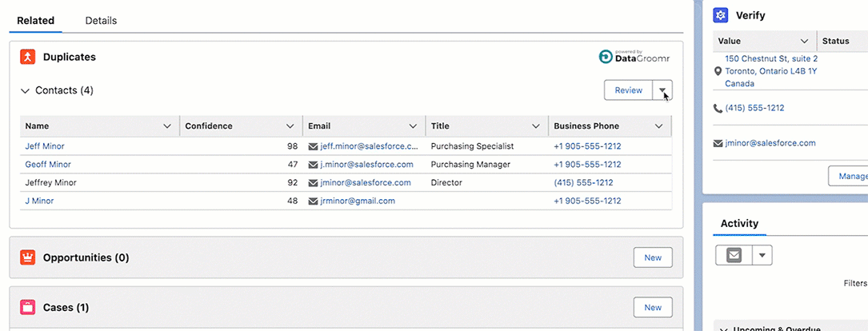Open the Business Phone column menu
This screenshot has width=868, height=331.
pos(658,126)
